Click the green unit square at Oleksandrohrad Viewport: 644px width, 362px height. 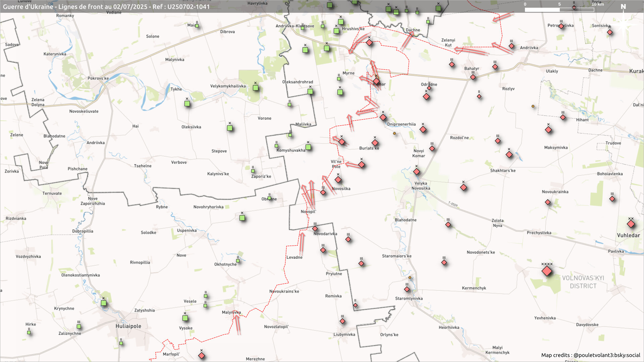pos(310,92)
